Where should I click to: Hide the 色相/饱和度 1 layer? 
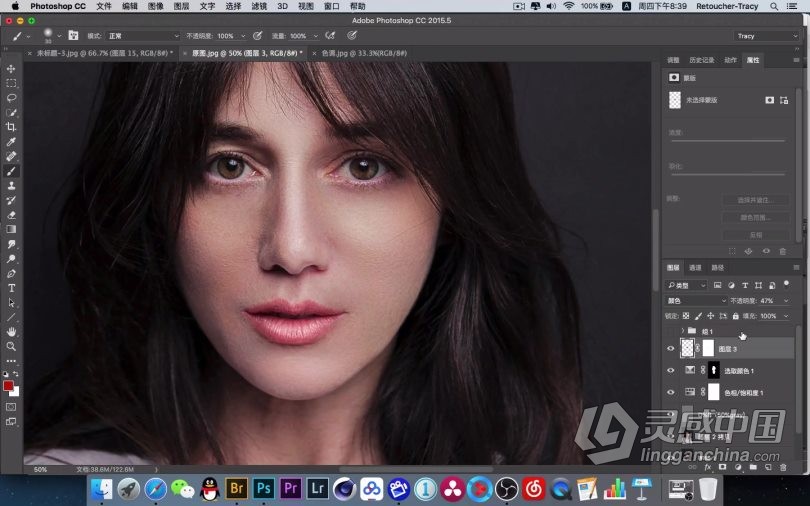(x=671, y=392)
